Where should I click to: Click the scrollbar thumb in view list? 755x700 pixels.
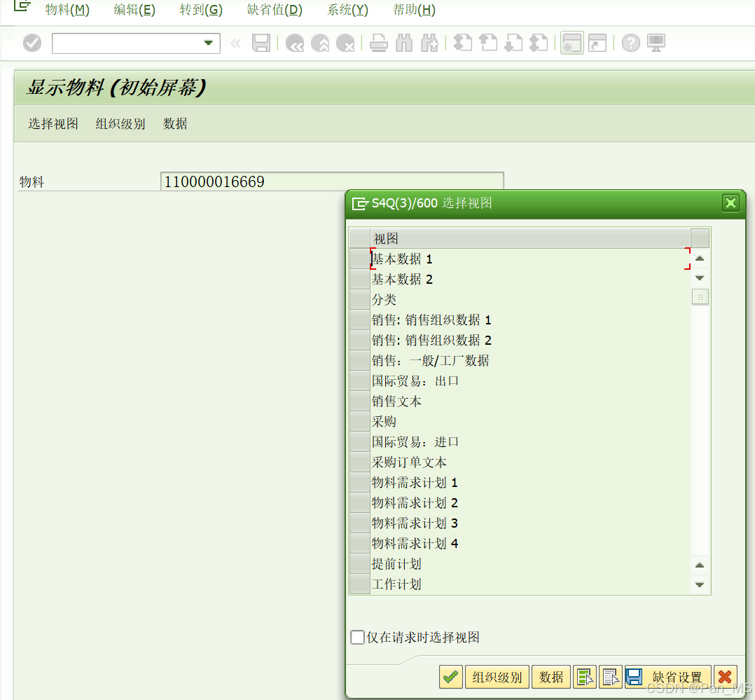click(700, 297)
